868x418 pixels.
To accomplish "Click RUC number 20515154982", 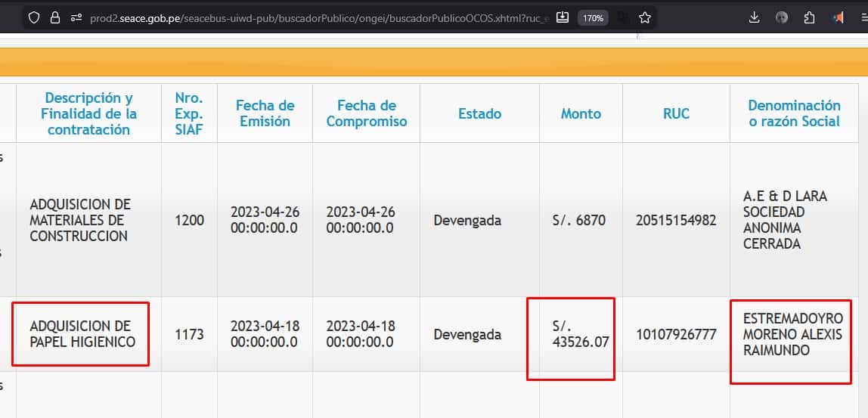I will pos(676,221).
